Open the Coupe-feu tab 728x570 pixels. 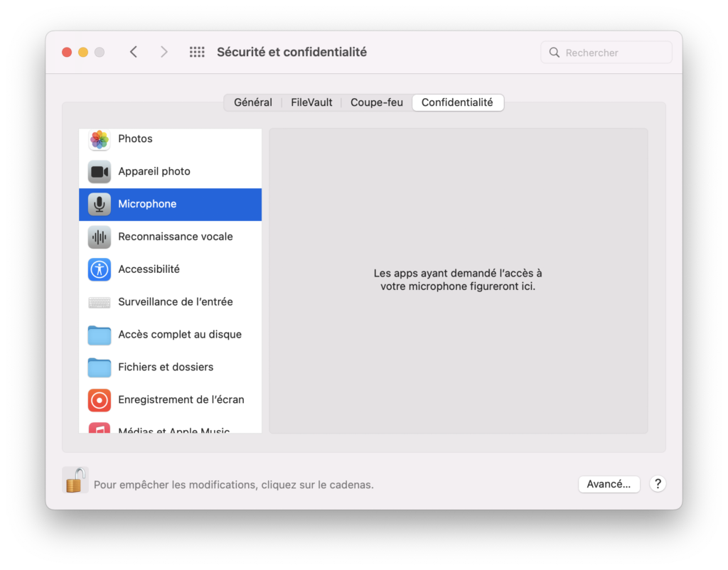(x=377, y=102)
